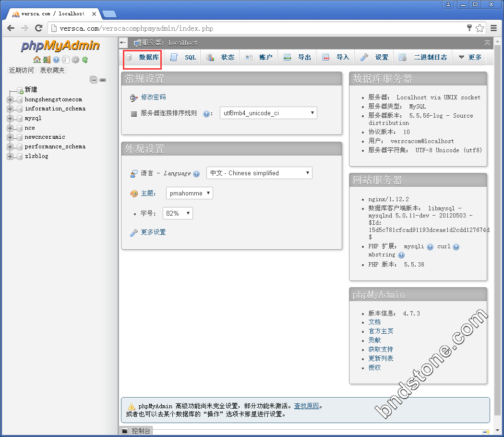Click scroll-to-top double arrow icon in server bar
504x437 pixels.
pyautogui.click(x=487, y=43)
